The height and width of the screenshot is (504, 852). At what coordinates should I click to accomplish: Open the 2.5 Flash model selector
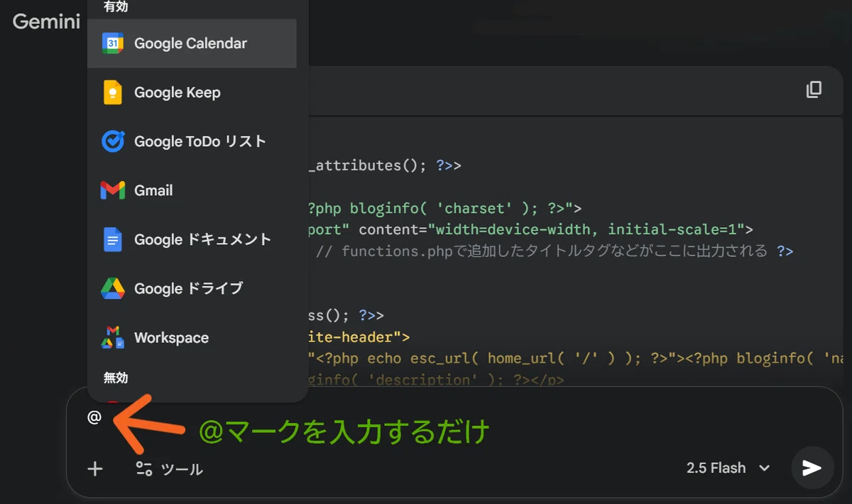click(x=728, y=468)
